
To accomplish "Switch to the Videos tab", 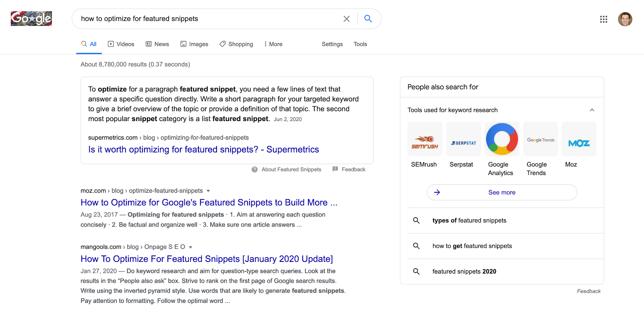I will (x=121, y=44).
